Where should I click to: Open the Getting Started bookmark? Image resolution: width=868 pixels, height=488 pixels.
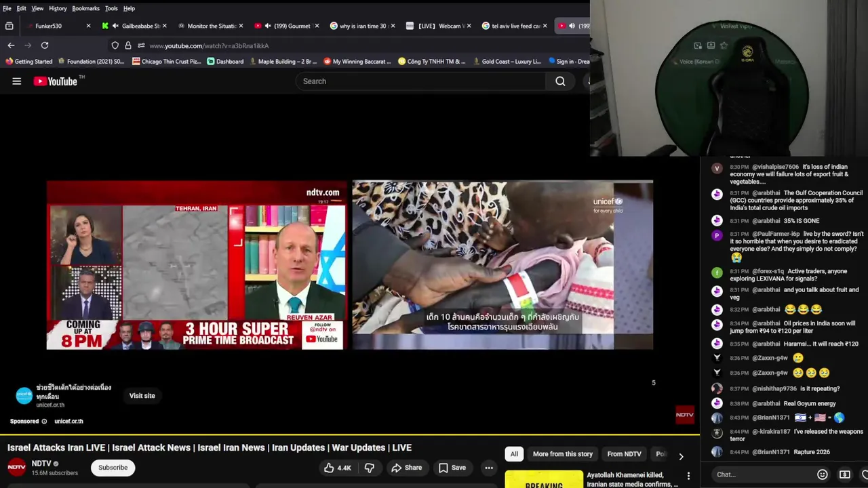tap(28, 62)
